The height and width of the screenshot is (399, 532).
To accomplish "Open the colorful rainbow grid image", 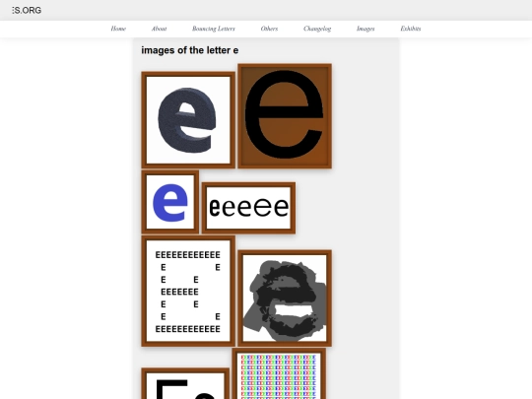I will [279, 374].
